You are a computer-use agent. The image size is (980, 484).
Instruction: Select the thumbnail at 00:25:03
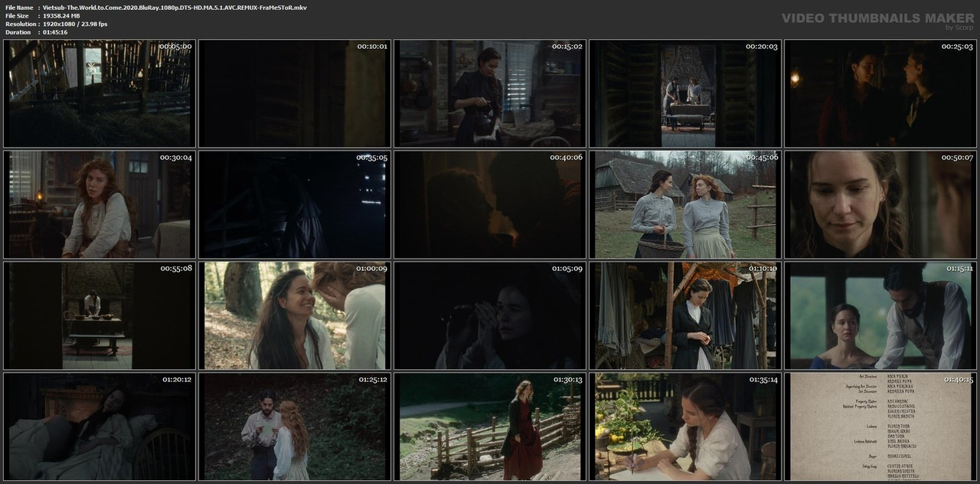click(880, 93)
